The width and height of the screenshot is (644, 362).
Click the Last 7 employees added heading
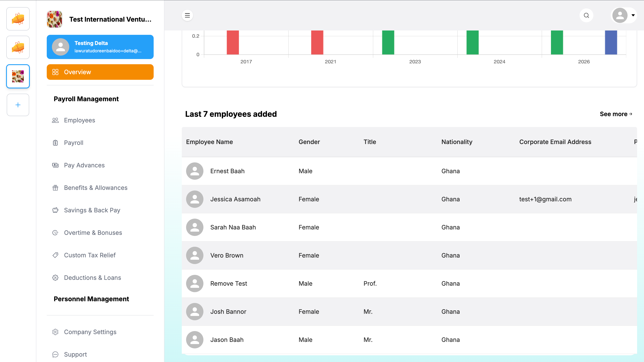[231, 114]
